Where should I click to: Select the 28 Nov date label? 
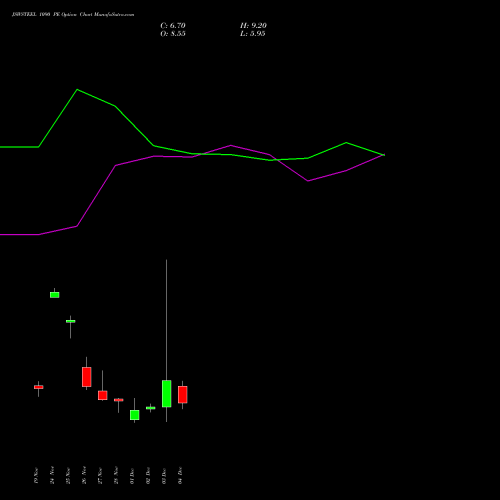click(116, 476)
